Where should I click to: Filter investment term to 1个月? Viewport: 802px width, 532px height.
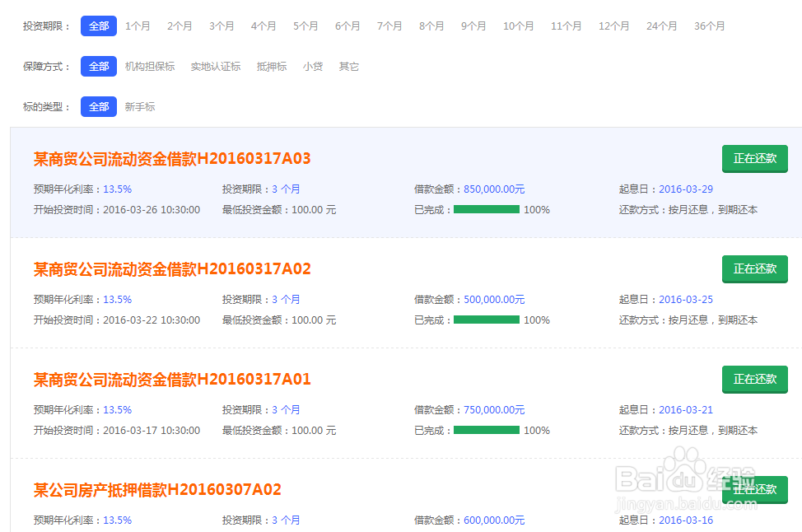pyautogui.click(x=138, y=26)
